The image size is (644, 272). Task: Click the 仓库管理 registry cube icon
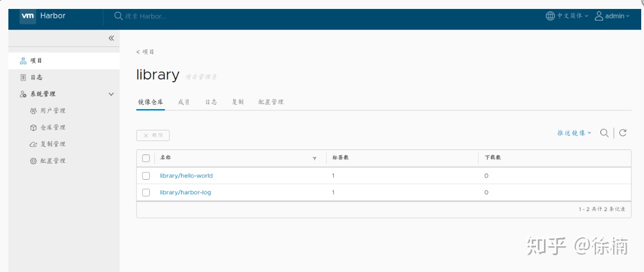pos(34,128)
